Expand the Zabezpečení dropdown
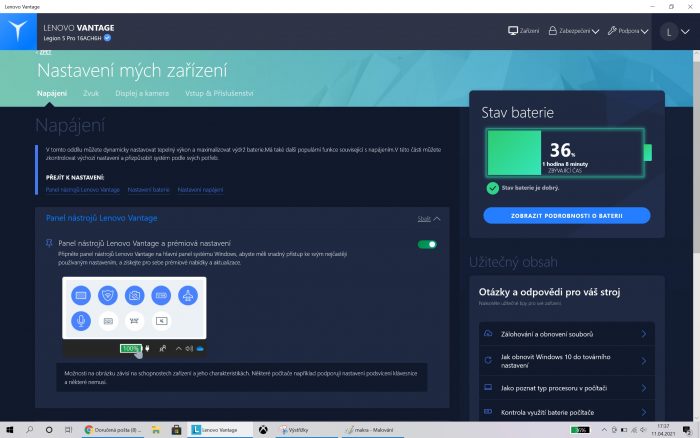The image size is (700, 438). pos(573,31)
